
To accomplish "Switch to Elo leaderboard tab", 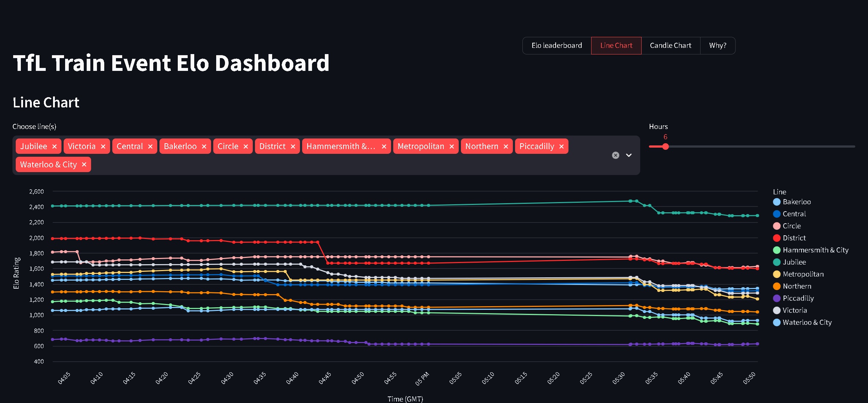I will click(x=556, y=46).
